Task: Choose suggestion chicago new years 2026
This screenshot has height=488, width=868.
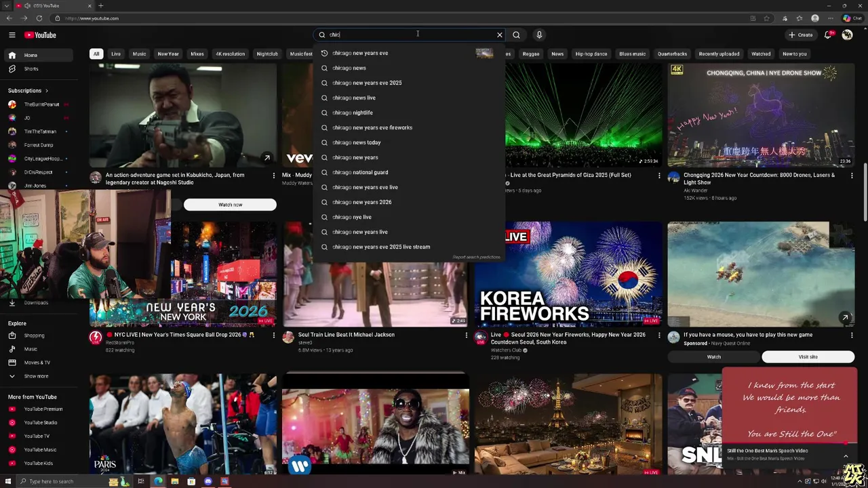Action: tap(409, 202)
